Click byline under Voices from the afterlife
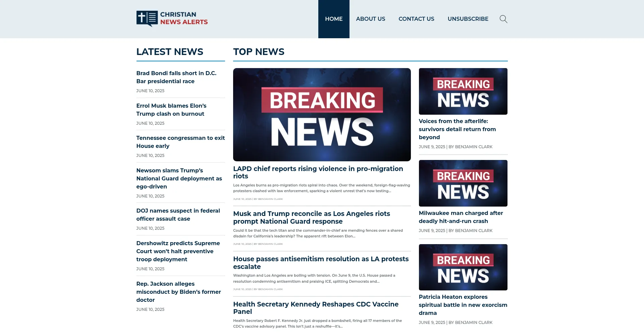 pyautogui.click(x=455, y=147)
